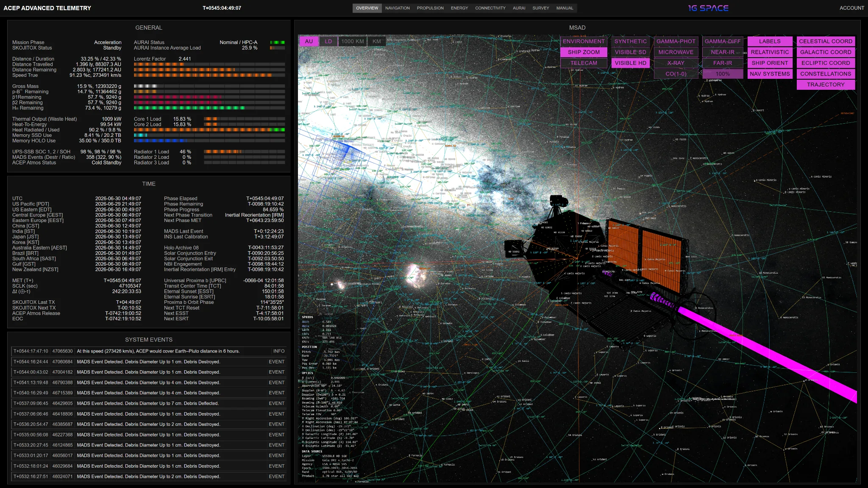Click the mission clock T+0545:04:49:07 in header
The height and width of the screenshot is (488, 868).
222,8
